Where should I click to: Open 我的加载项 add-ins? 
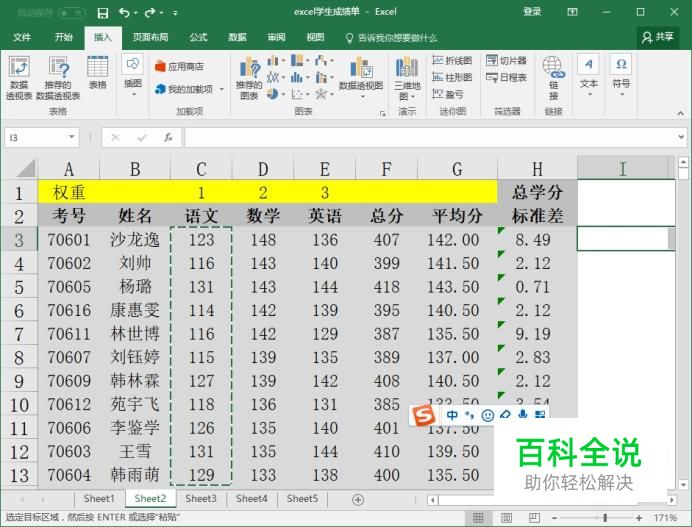coord(189,89)
